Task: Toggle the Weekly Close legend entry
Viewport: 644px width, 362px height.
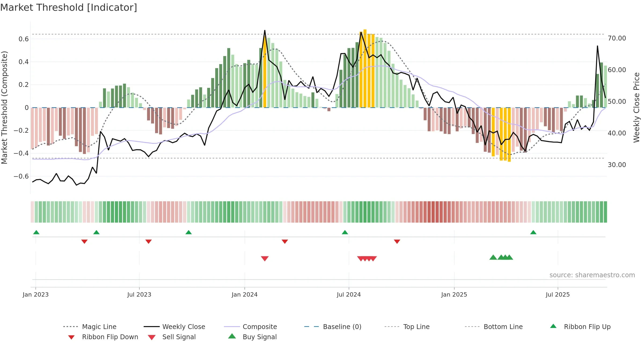Action: pos(174,327)
